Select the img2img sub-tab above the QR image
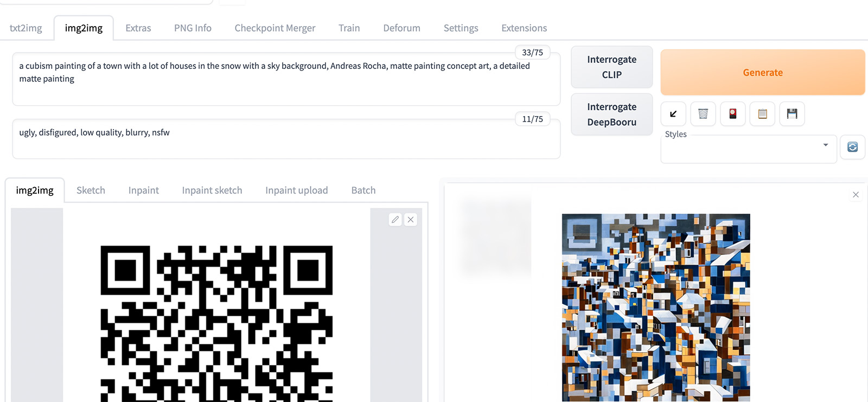868x402 pixels. 35,190
